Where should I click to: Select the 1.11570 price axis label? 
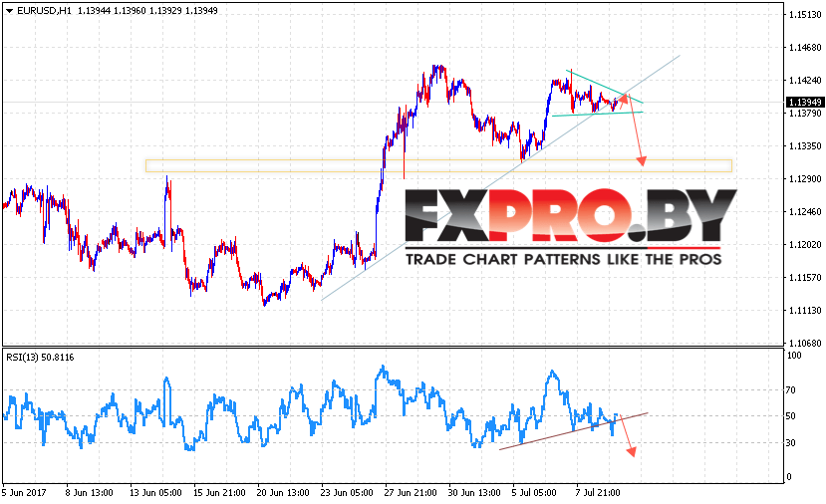(805, 278)
